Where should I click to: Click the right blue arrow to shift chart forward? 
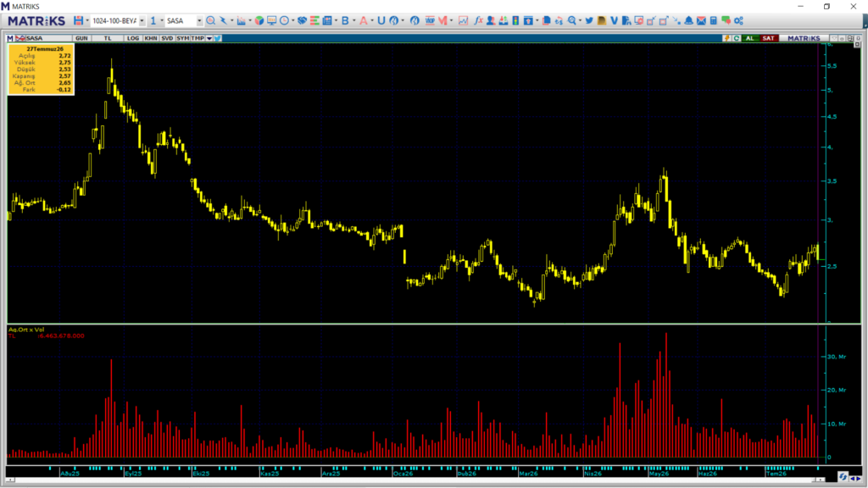coord(860,479)
